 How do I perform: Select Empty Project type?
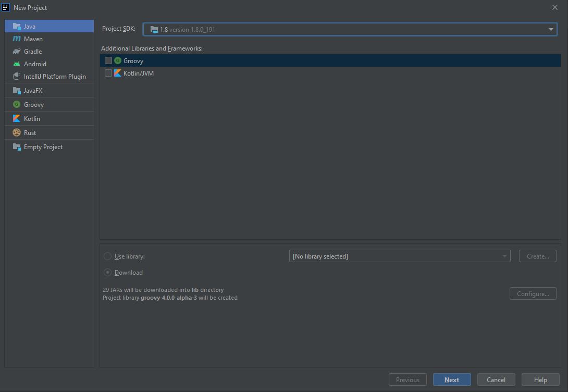coord(50,146)
